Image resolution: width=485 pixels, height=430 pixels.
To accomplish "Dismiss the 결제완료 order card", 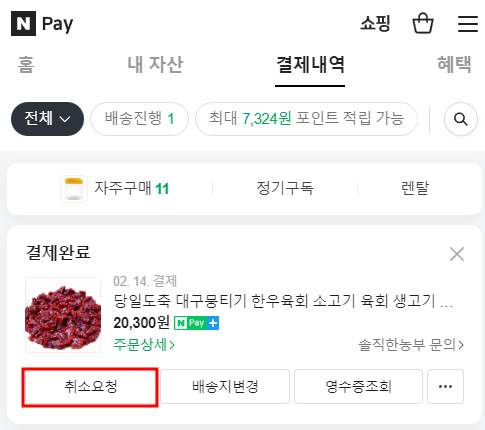I will [x=457, y=254].
